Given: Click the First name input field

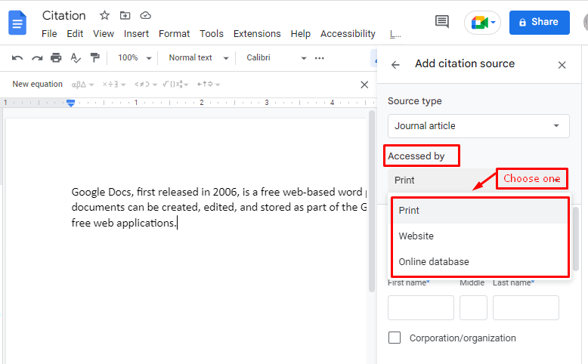Looking at the screenshot, I should pos(421,308).
